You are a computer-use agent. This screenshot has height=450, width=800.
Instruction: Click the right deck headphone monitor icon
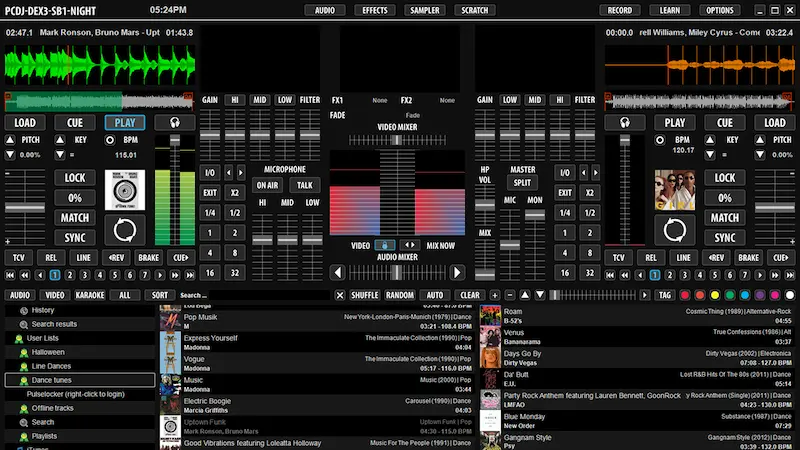625,122
